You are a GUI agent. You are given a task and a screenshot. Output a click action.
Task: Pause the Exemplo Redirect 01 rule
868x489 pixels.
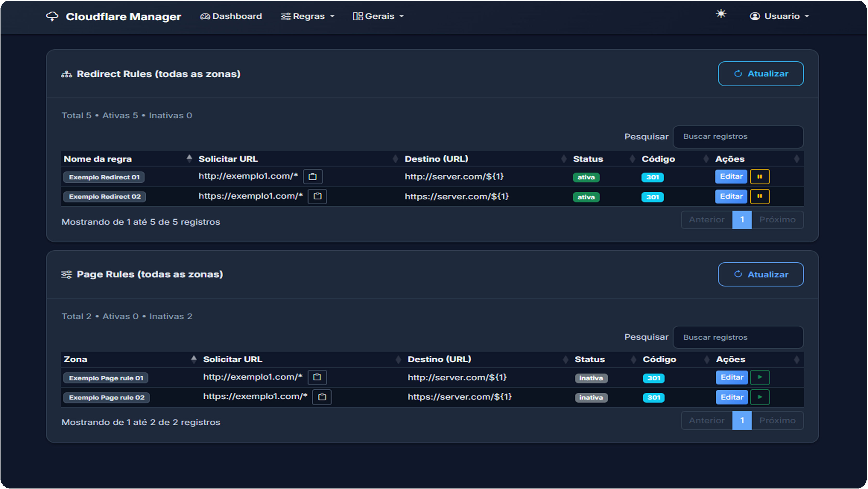tap(760, 176)
